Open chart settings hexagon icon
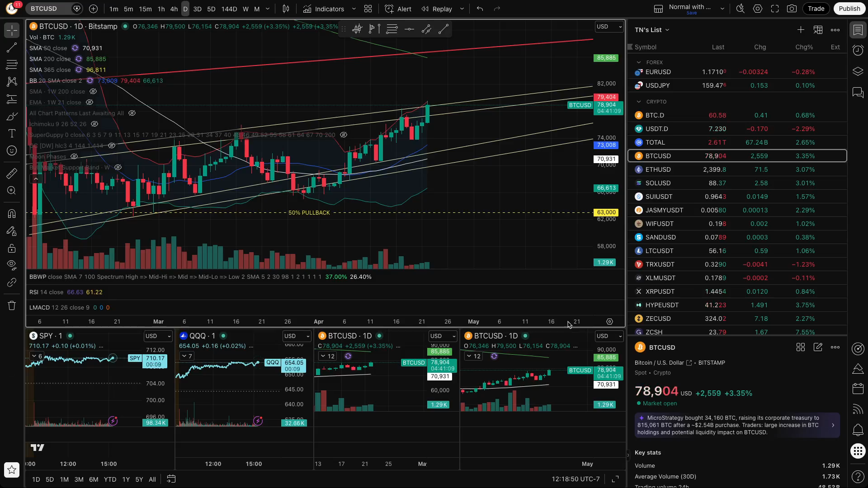Screen dimensions: 868x488 point(758,9)
